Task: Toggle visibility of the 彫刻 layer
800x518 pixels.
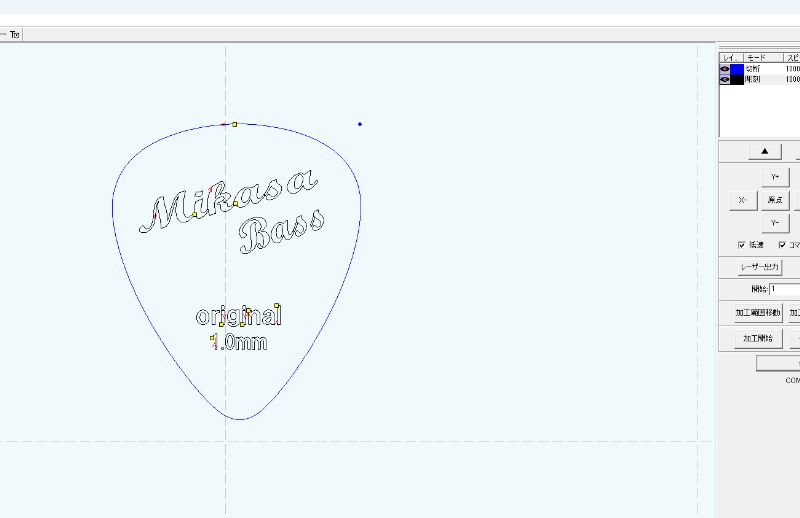Action: pyautogui.click(x=725, y=79)
